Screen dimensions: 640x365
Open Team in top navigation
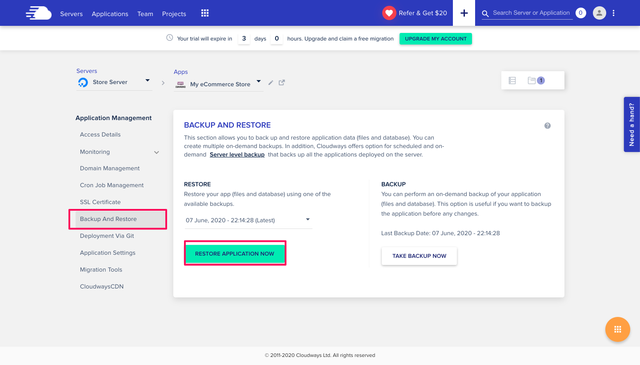[x=145, y=14]
